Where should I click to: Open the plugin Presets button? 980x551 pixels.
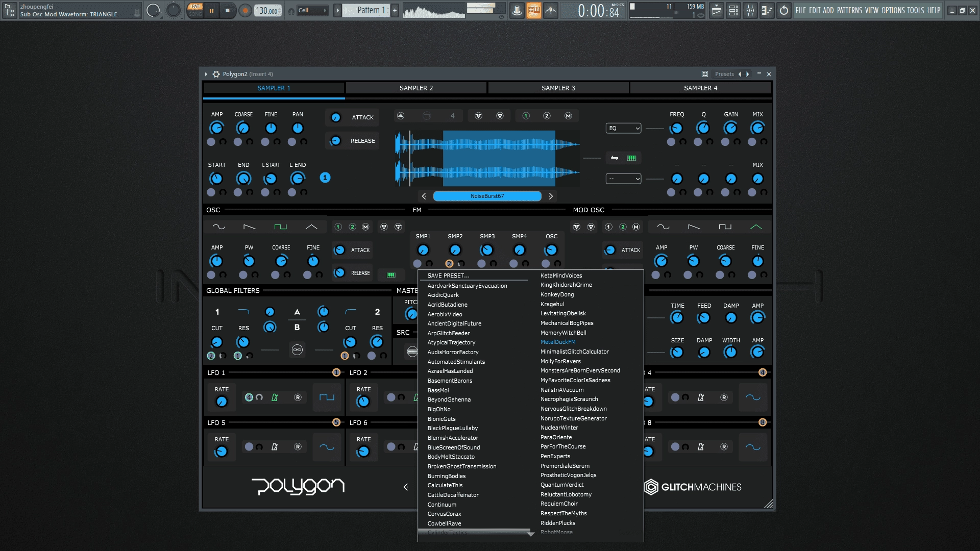724,74
